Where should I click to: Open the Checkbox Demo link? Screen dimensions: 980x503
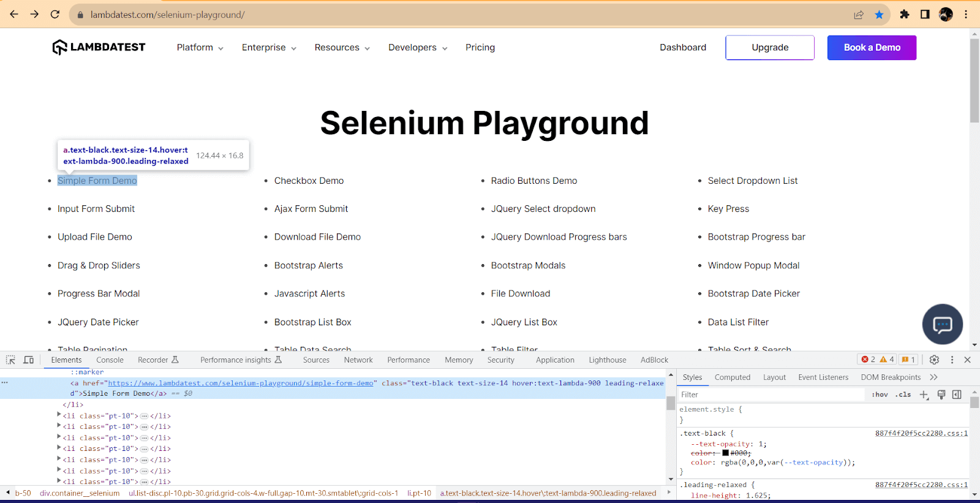pyautogui.click(x=309, y=181)
